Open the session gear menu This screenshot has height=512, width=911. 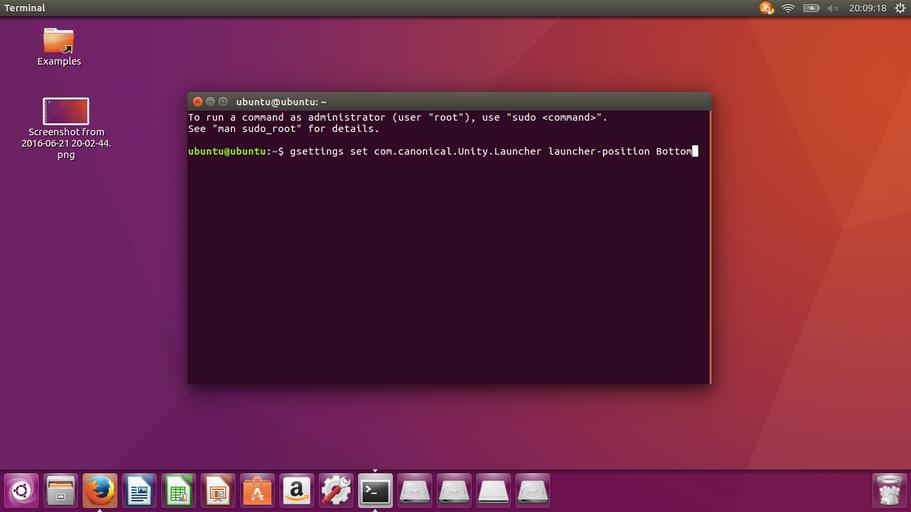tap(900, 8)
